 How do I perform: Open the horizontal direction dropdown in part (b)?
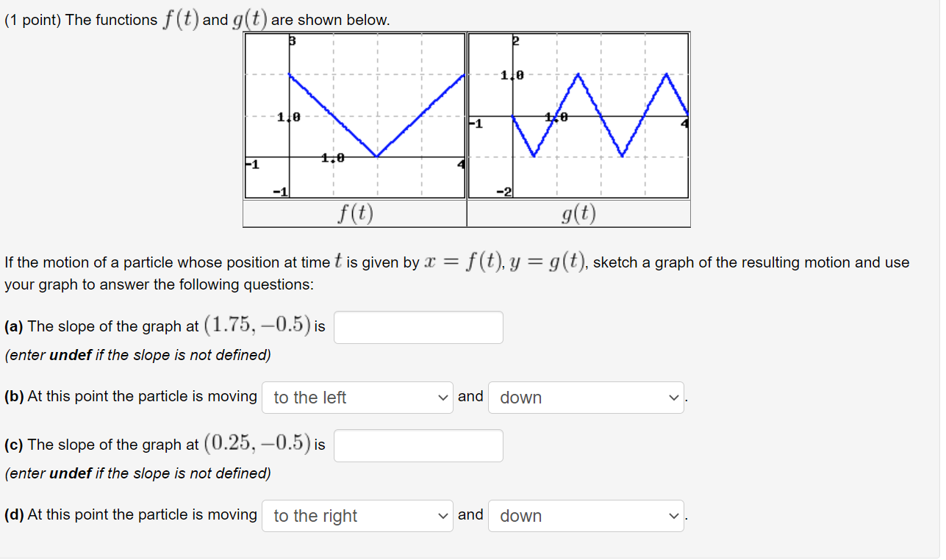356,397
